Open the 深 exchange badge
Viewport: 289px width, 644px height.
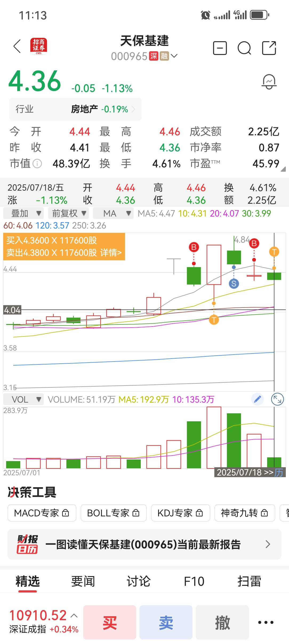(154, 56)
